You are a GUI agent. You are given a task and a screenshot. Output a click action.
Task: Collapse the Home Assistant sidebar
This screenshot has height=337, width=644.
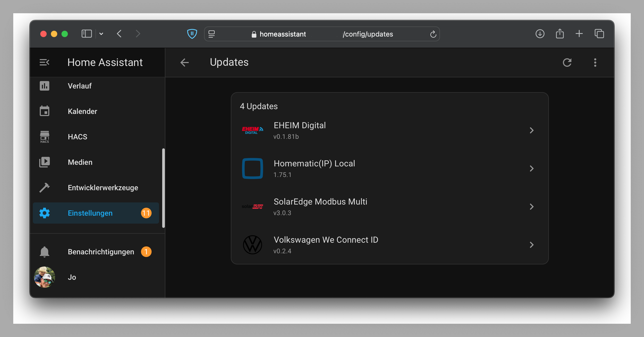(45, 62)
